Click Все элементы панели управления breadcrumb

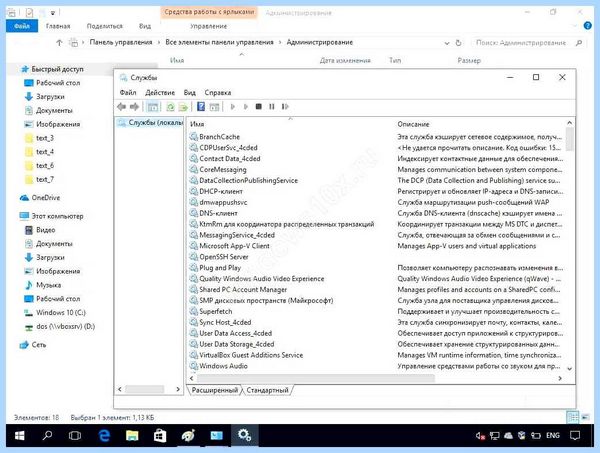(x=219, y=42)
